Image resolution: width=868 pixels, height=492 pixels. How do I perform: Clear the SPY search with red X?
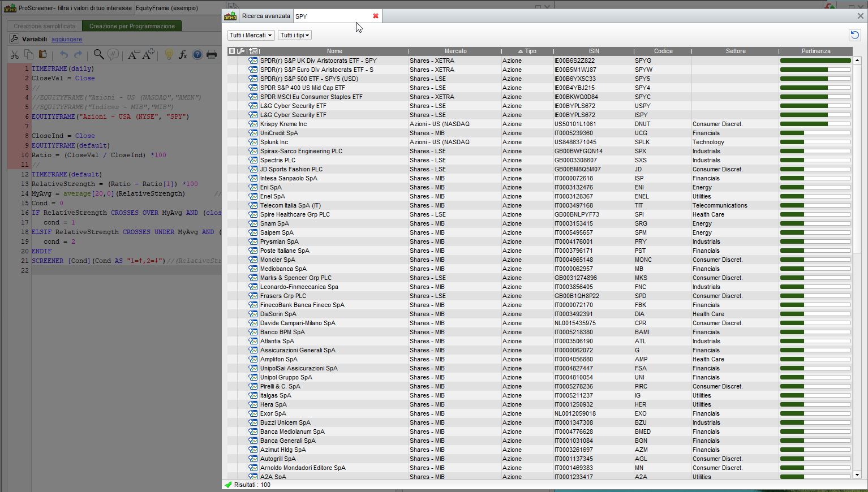(x=376, y=16)
